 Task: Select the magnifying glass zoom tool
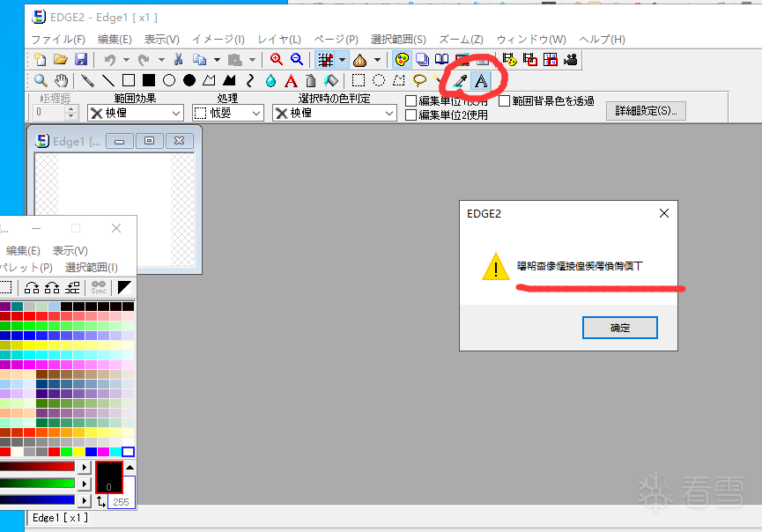coord(41,81)
